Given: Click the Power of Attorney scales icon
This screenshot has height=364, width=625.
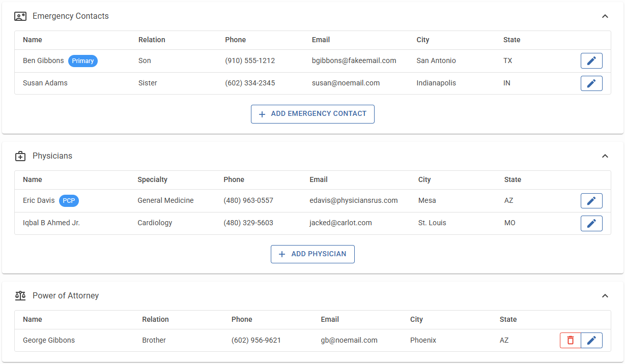Looking at the screenshot, I should 20,296.
